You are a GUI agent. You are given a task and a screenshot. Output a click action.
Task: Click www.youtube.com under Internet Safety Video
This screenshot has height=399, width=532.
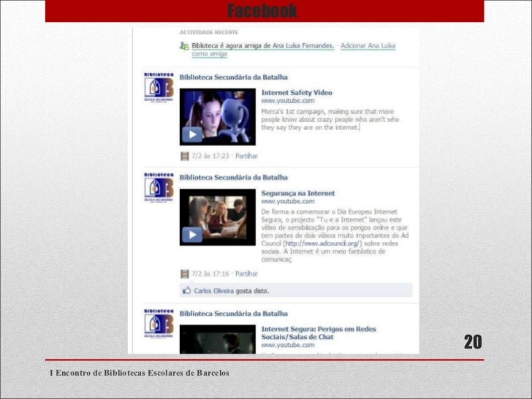[x=288, y=101]
